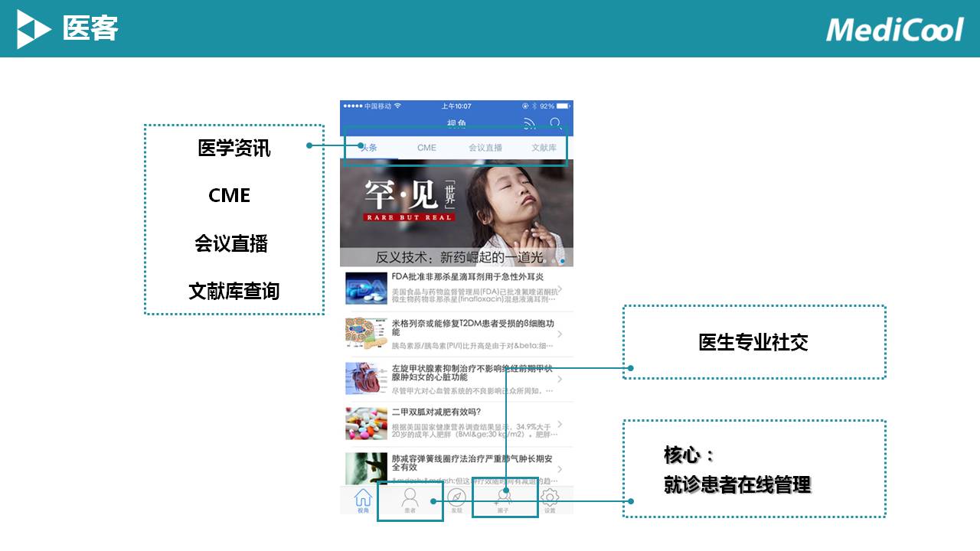980x551 pixels.
Task: Tap the search magnifier icon
Action: click(556, 123)
